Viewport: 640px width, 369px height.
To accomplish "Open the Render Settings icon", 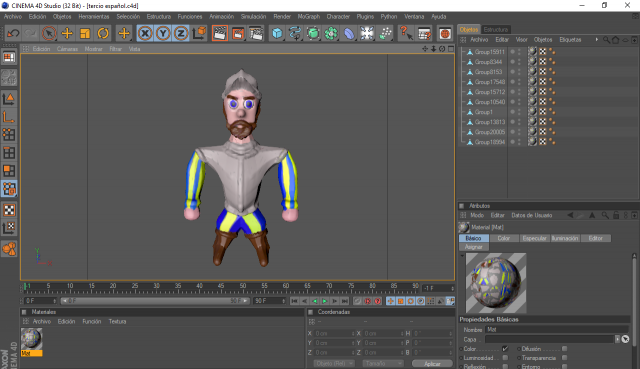I will (x=256, y=33).
